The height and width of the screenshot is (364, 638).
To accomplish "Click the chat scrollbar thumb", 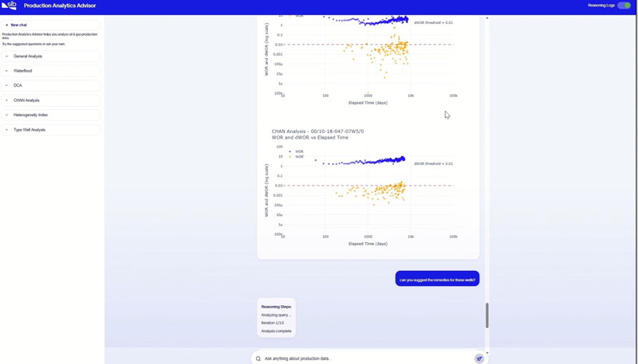I will (487, 315).
